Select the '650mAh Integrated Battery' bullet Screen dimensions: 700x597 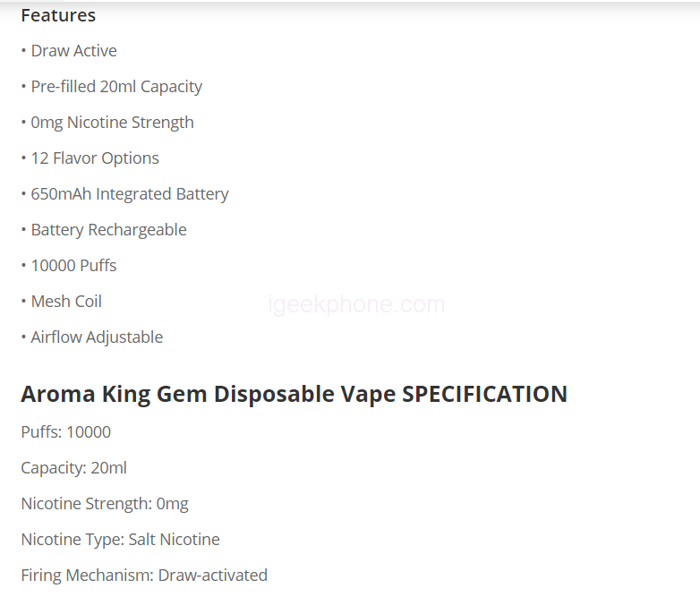130,194
